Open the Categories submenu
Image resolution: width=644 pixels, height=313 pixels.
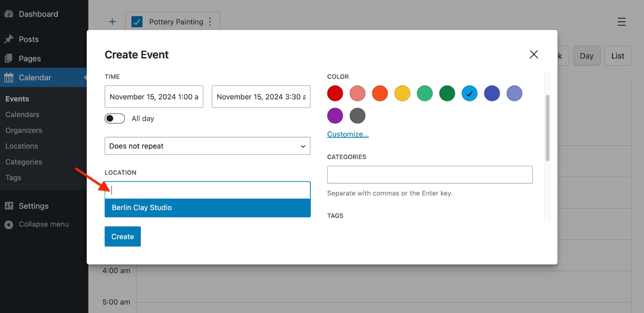[x=24, y=162]
